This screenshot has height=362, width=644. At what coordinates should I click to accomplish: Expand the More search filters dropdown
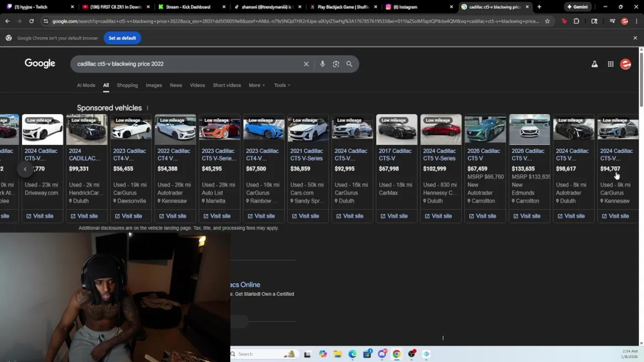tap(257, 85)
